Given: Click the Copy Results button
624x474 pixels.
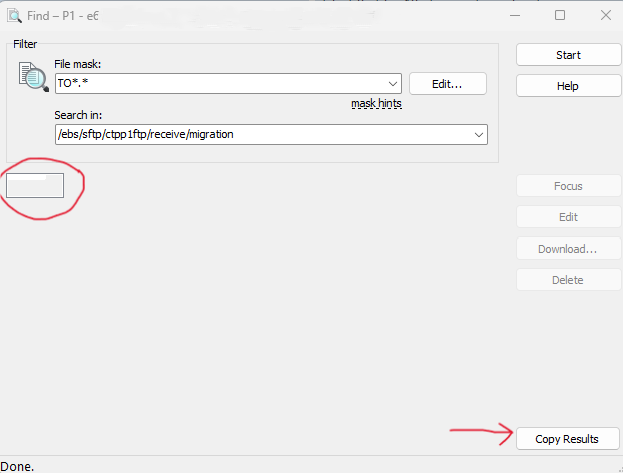Looking at the screenshot, I should click(x=567, y=439).
